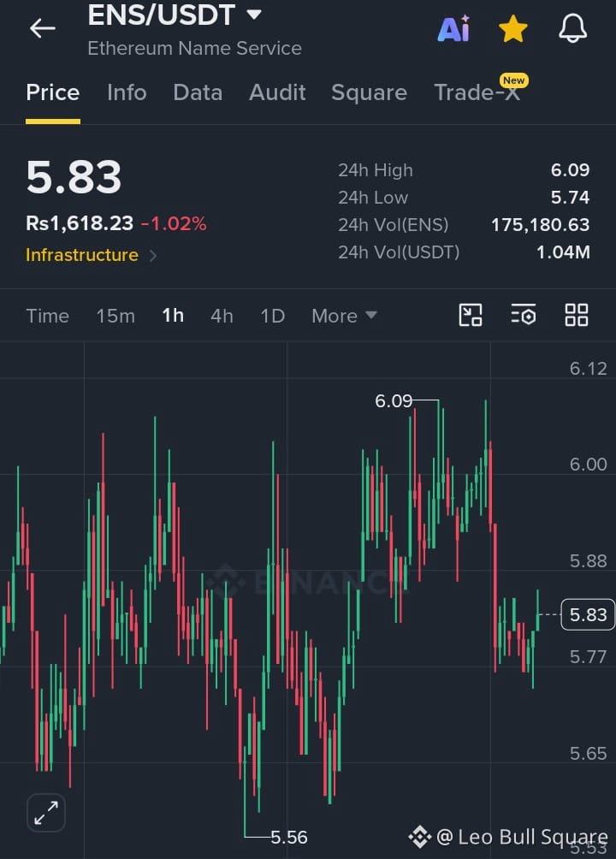Expand the More intervals dropdown
The width and height of the screenshot is (616, 859).
coord(344,316)
